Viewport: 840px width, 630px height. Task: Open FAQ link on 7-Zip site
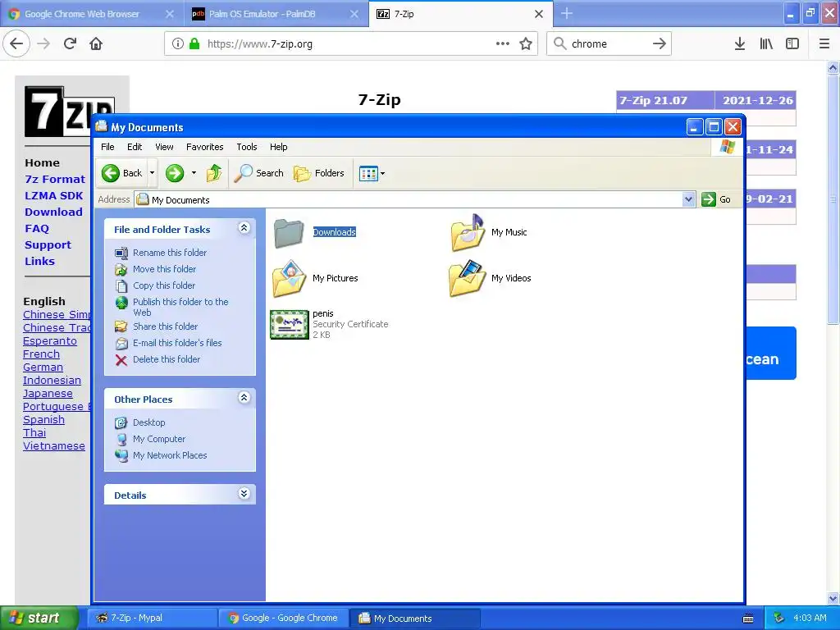coord(37,229)
